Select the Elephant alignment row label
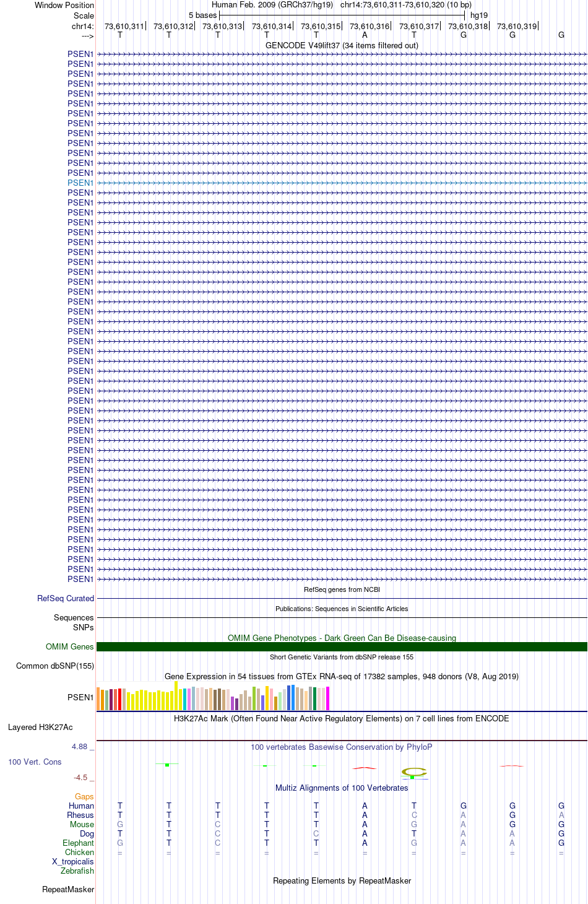Screen dimensions: 588x904 (78, 843)
